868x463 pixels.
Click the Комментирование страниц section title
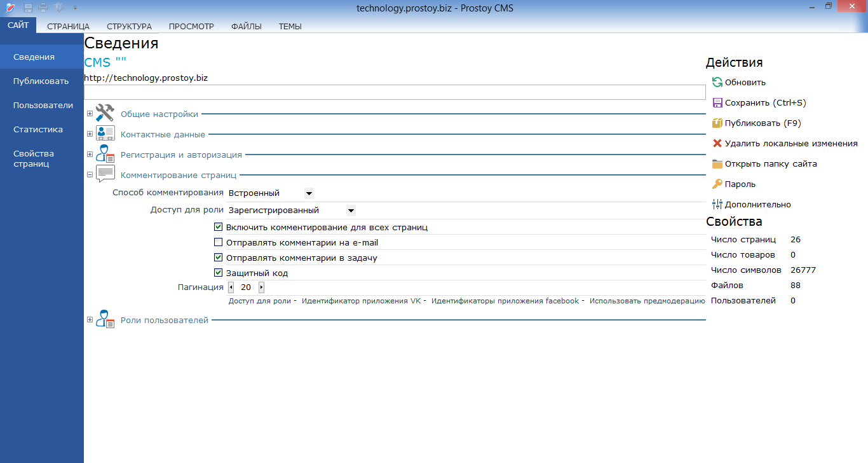tap(179, 174)
